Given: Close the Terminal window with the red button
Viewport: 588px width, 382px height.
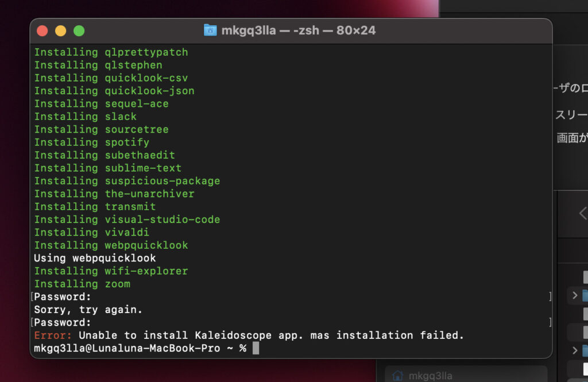Looking at the screenshot, I should click(x=42, y=31).
